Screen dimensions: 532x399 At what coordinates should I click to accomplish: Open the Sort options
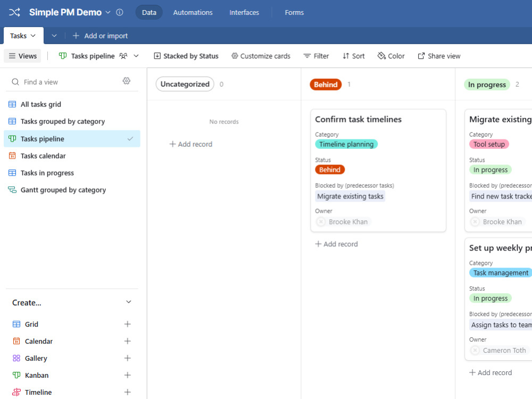click(x=354, y=56)
